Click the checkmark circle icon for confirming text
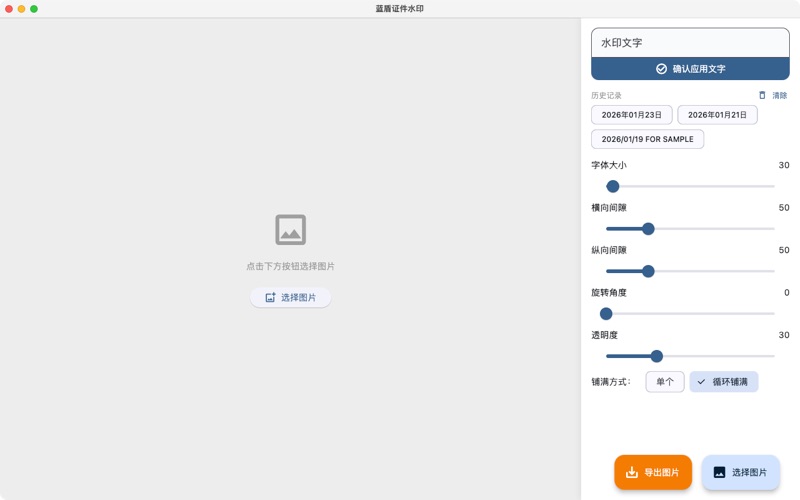Image resolution: width=800 pixels, height=500 pixels. point(661,69)
